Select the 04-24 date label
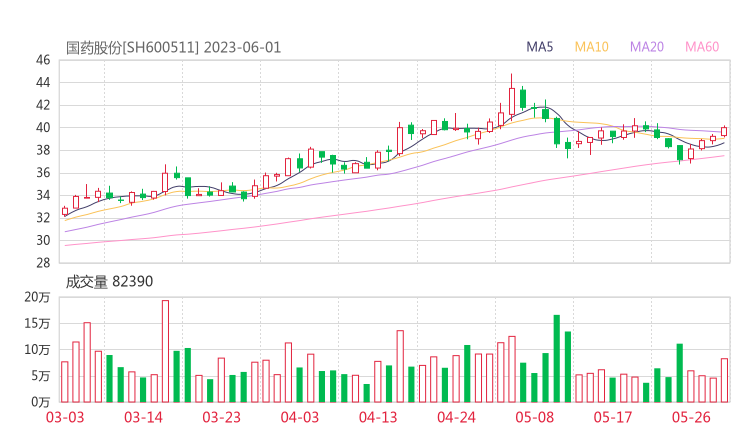Image resolution: width=740 pixels, height=440 pixels. (456, 417)
